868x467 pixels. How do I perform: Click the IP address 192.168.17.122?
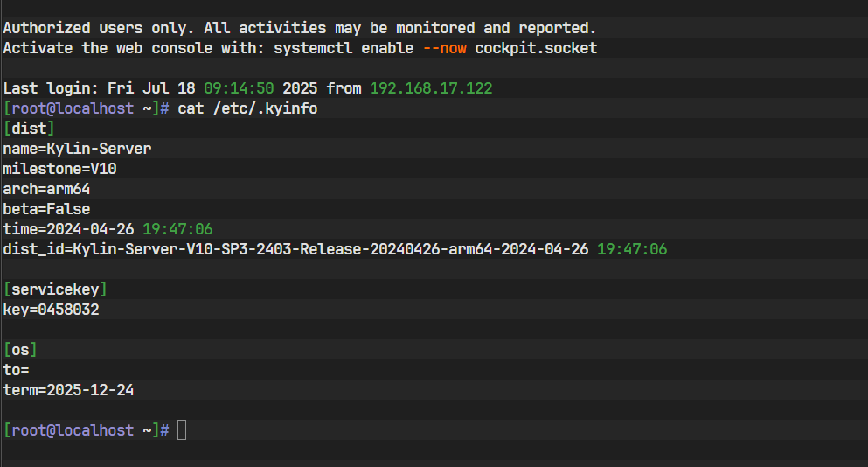coord(431,88)
